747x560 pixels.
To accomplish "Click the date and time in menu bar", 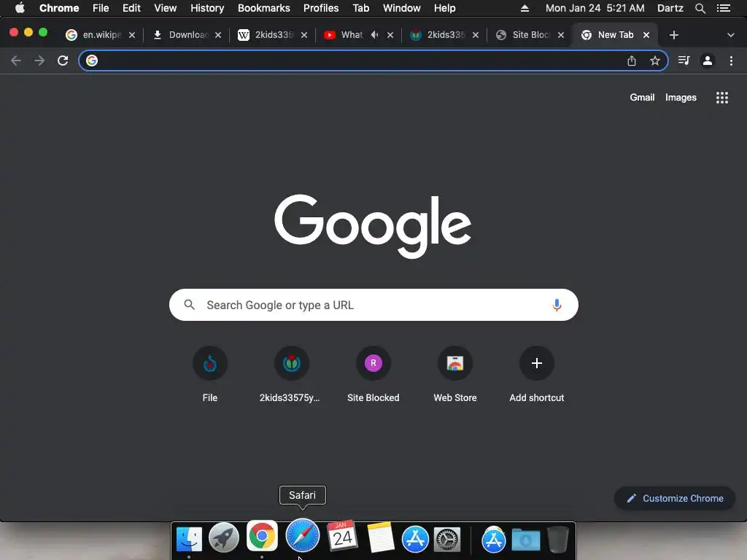I will pyautogui.click(x=595, y=8).
